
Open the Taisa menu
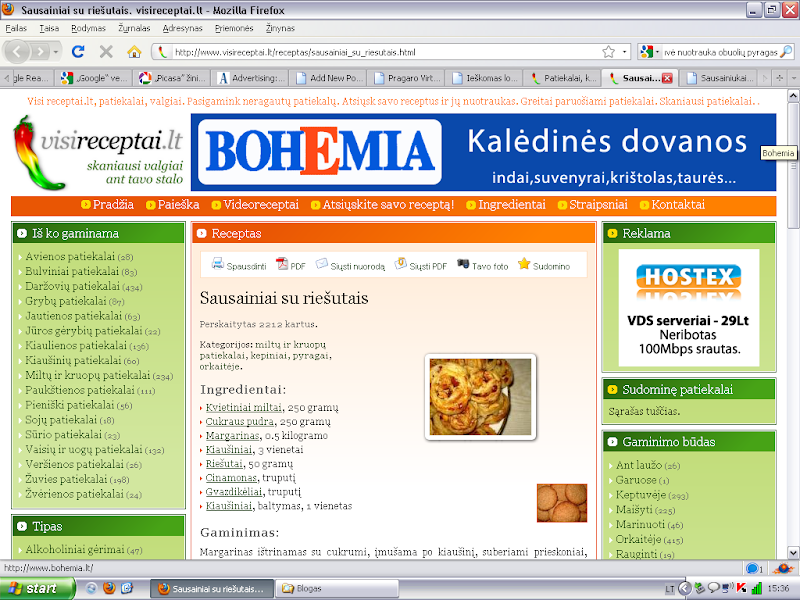click(49, 28)
